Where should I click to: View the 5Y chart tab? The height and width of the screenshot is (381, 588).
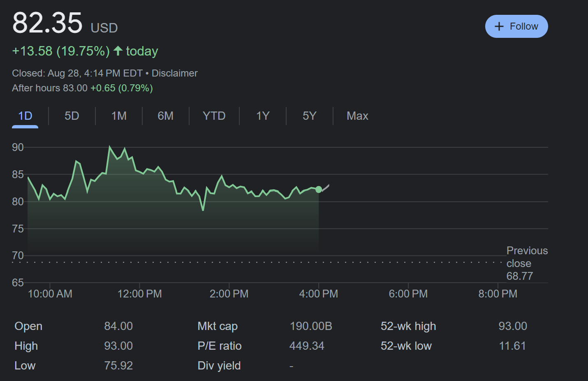click(309, 116)
